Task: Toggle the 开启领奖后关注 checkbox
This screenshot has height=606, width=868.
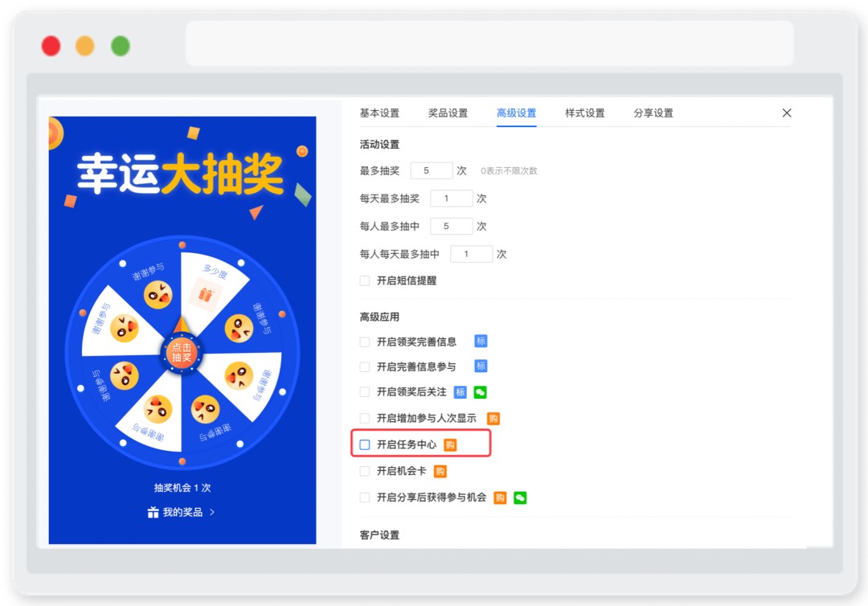Action: tap(365, 392)
